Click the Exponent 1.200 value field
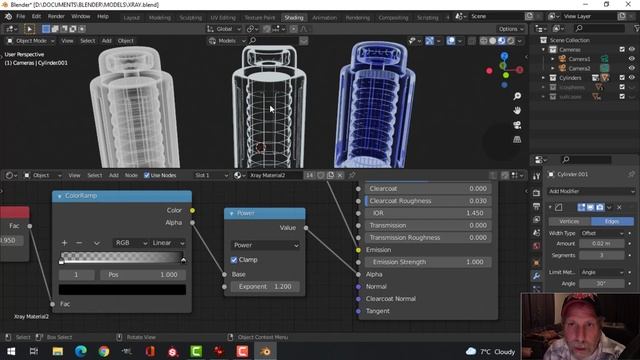This screenshot has width=640, height=360. pyautogui.click(x=265, y=287)
